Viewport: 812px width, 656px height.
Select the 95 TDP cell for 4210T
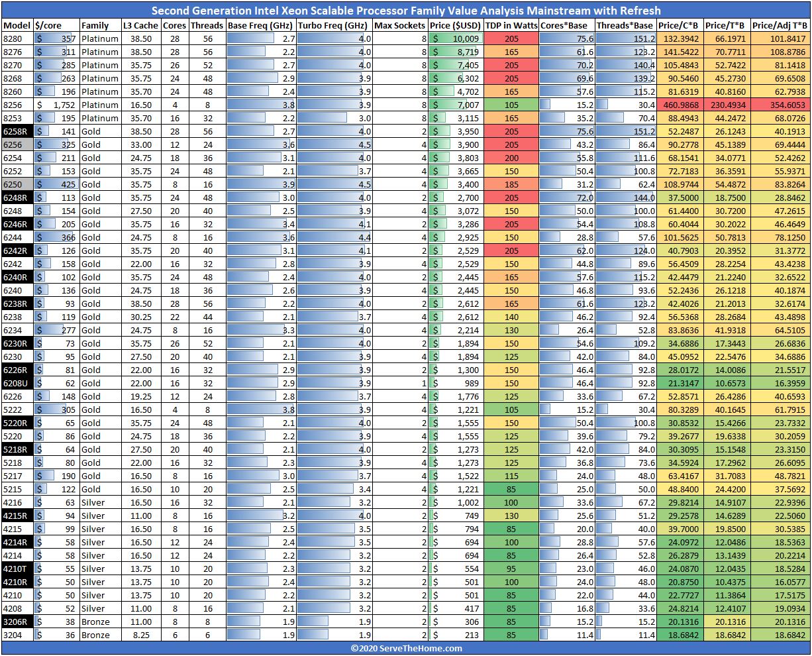511,569
